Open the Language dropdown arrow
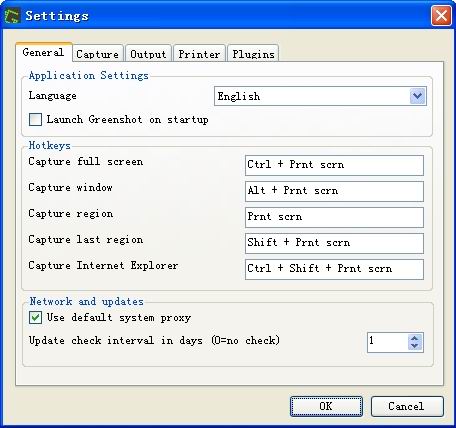The height and width of the screenshot is (428, 456). click(x=417, y=96)
